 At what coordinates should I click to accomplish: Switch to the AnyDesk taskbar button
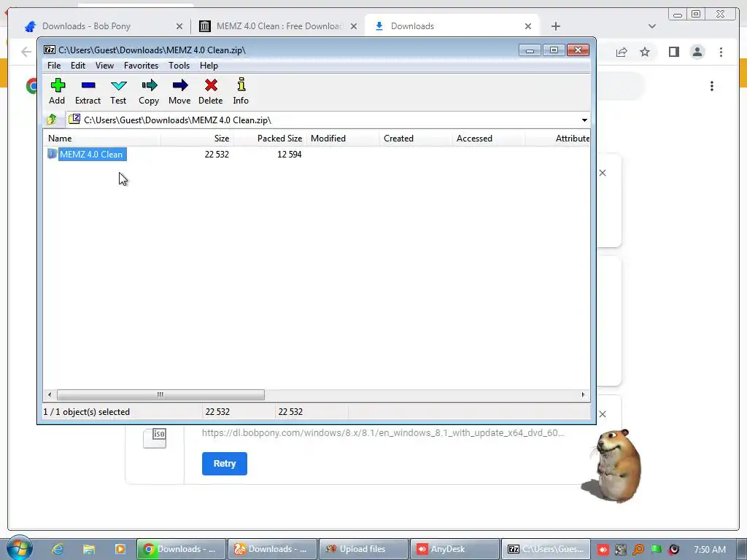(x=454, y=549)
